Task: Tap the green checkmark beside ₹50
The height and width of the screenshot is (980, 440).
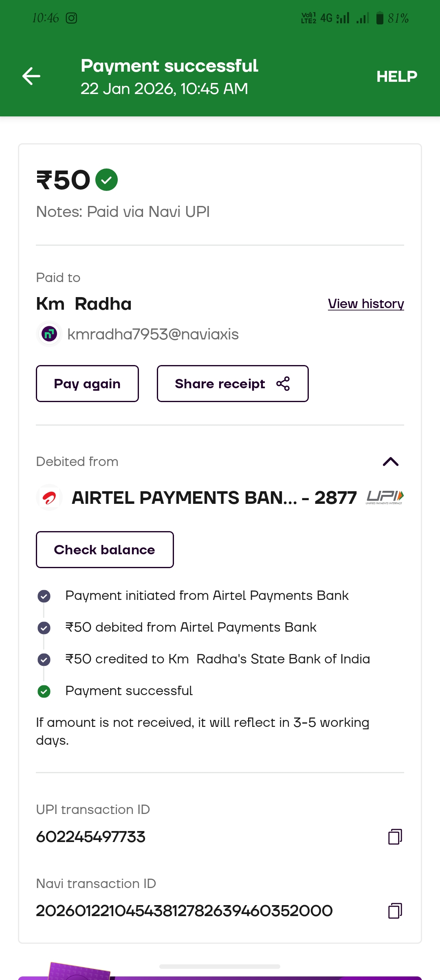Action: click(x=106, y=180)
